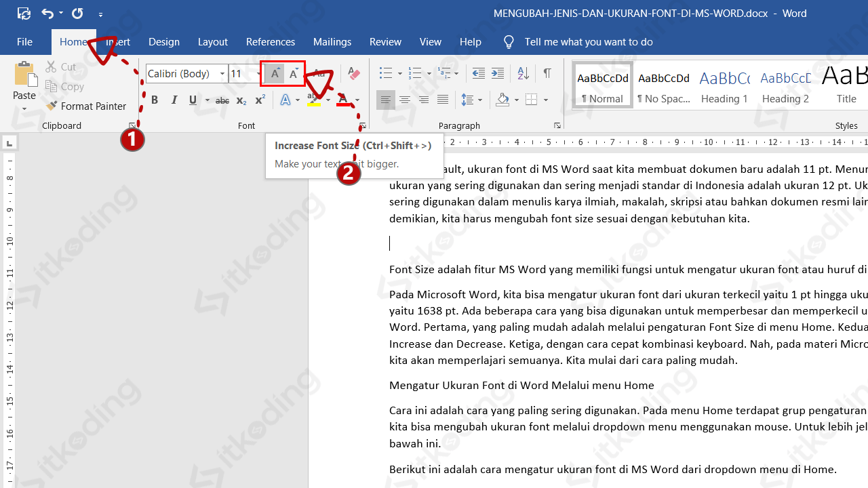
Task: Click the Sort A-Z icon
Action: coord(523,73)
